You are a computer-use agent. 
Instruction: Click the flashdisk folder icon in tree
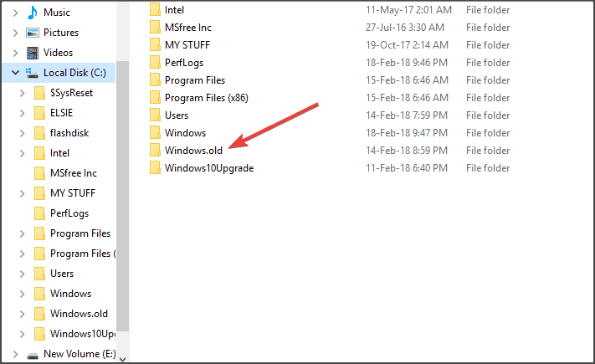(39, 133)
